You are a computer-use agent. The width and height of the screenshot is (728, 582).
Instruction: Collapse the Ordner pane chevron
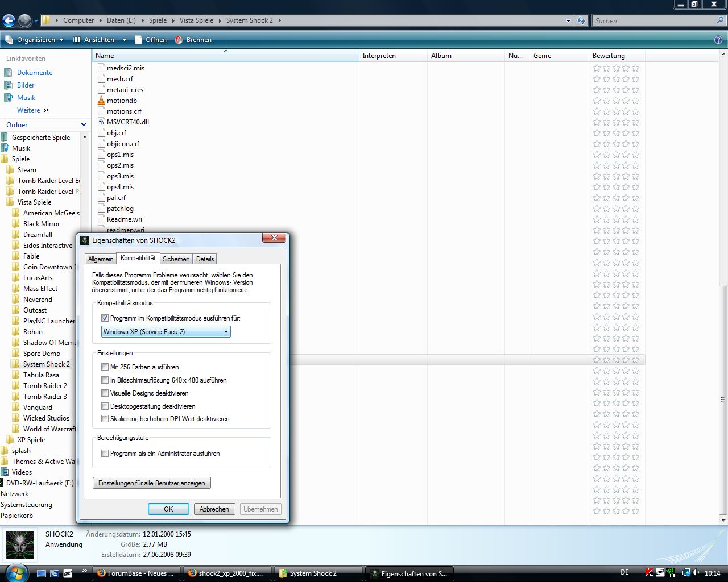[84, 124]
